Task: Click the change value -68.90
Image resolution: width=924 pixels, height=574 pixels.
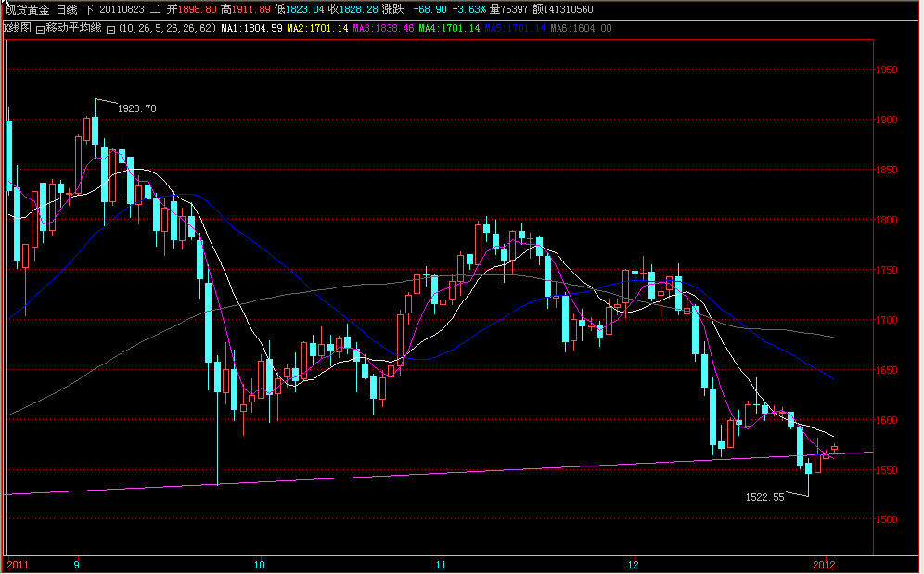Action: [430, 9]
